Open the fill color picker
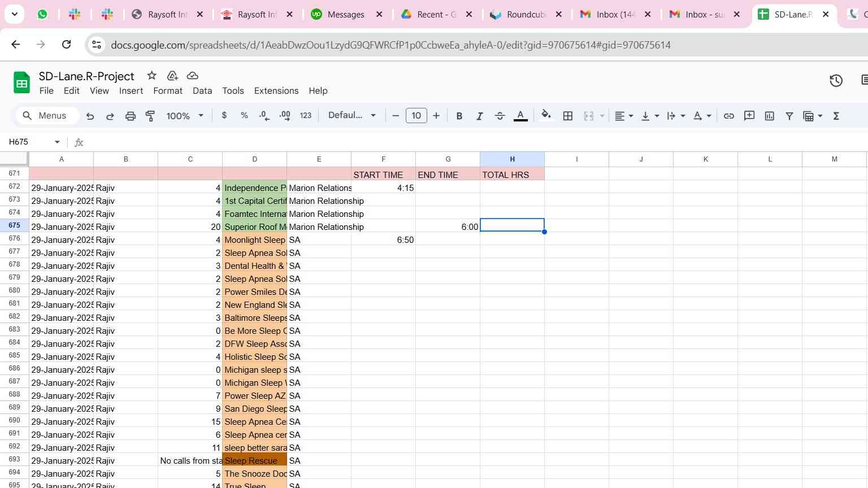The height and width of the screenshot is (488, 868). (546, 115)
